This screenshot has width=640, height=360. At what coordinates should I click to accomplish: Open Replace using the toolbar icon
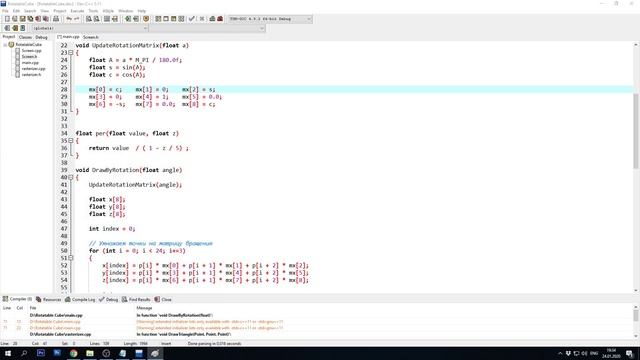[96, 19]
